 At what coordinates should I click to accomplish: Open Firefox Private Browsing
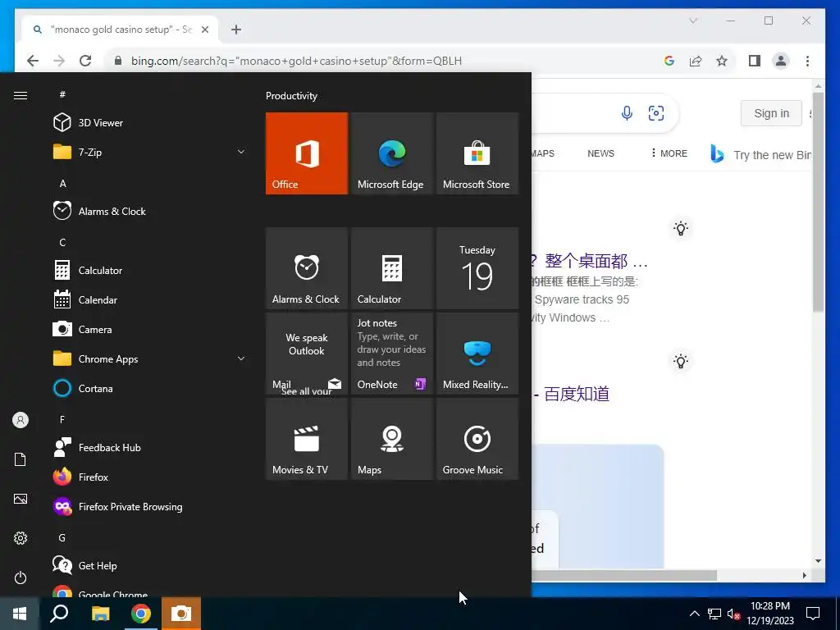(x=150, y=506)
